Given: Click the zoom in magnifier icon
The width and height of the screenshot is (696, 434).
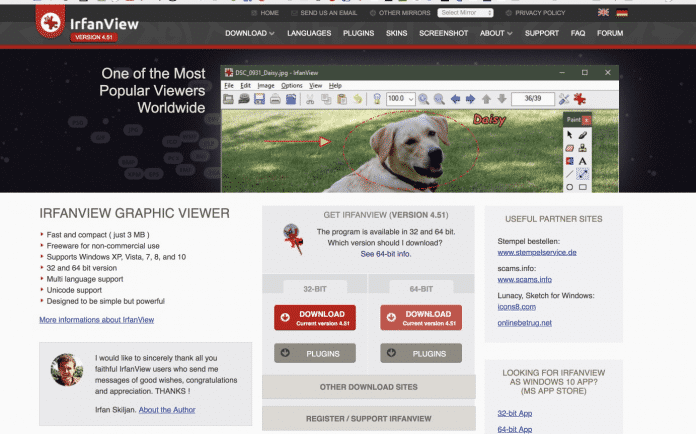Looking at the screenshot, I should pyautogui.click(x=424, y=99).
